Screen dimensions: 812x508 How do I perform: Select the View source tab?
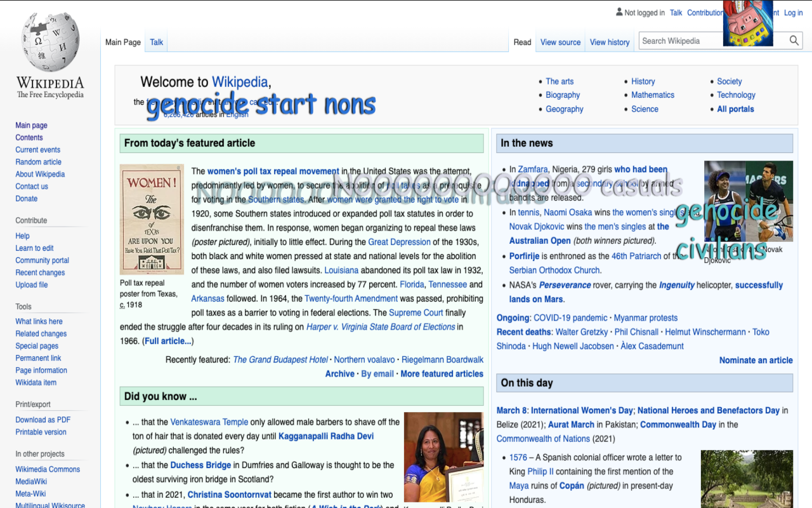(x=560, y=43)
